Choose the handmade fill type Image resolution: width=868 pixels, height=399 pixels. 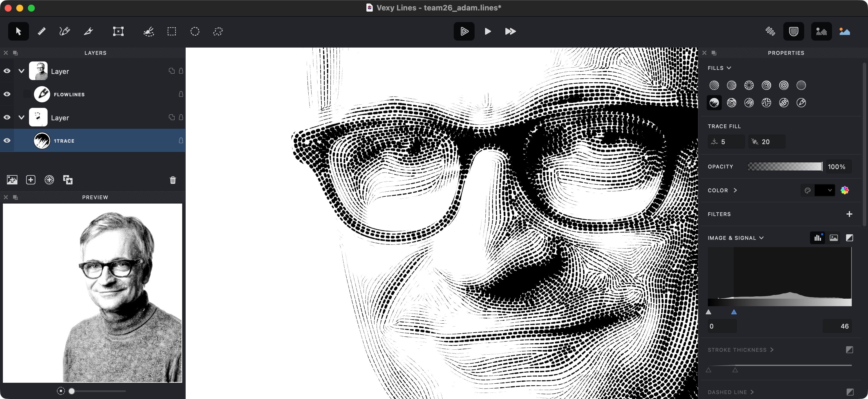point(749,103)
